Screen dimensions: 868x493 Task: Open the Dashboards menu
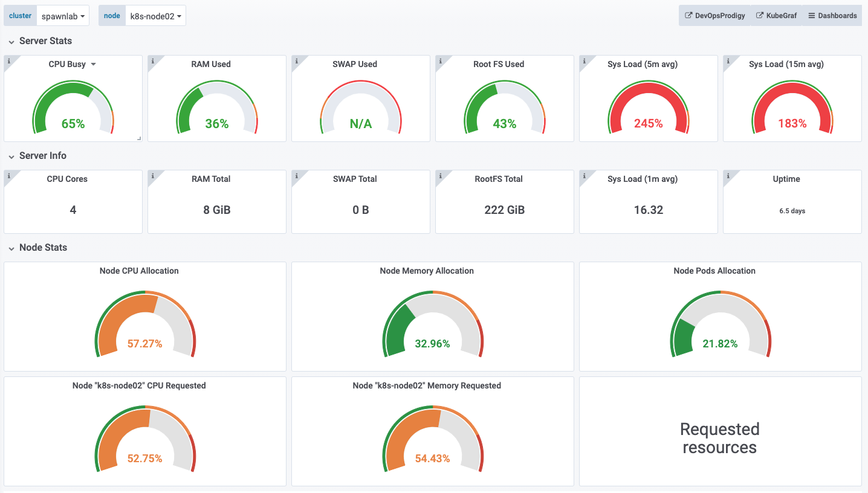pos(832,16)
